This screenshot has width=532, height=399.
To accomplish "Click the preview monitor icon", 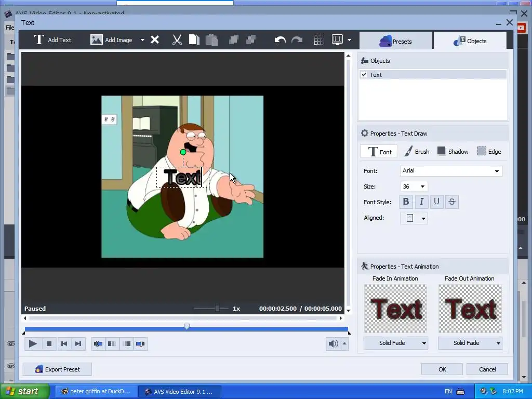I will click(337, 40).
